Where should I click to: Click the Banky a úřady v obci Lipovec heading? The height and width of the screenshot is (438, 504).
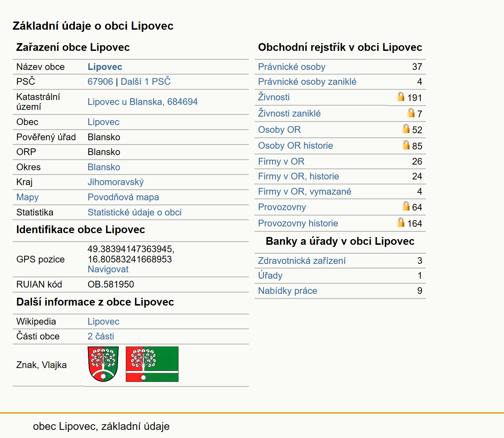coord(340,241)
